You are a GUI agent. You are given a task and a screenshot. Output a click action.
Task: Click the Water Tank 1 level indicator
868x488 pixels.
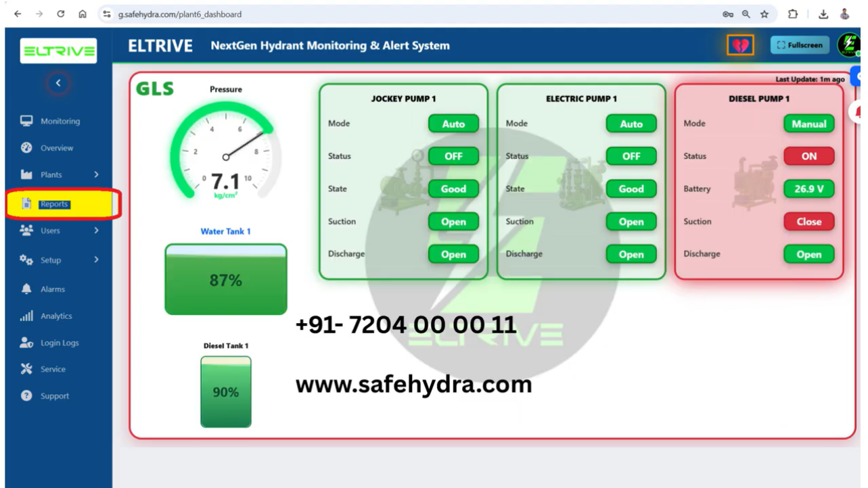click(x=225, y=279)
